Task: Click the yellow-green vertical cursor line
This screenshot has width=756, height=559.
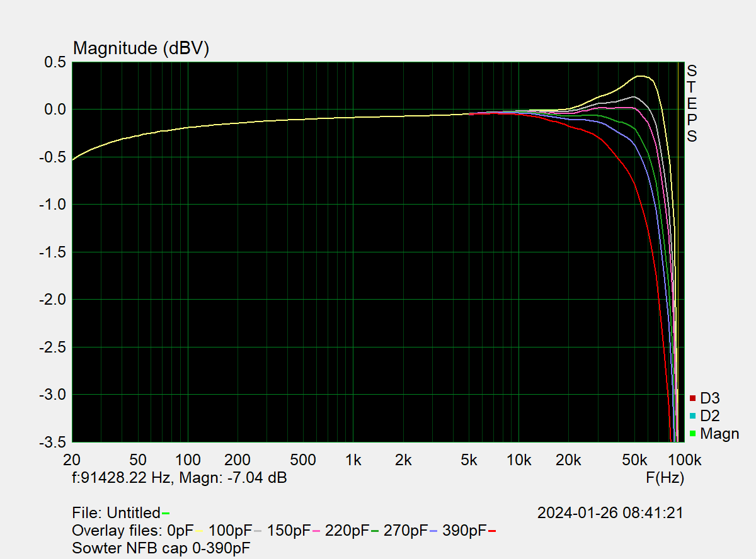Action: click(x=679, y=252)
